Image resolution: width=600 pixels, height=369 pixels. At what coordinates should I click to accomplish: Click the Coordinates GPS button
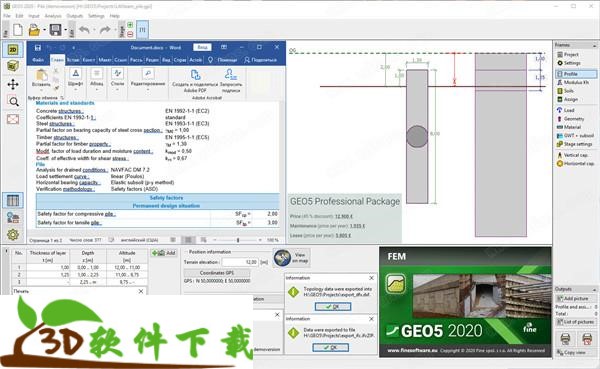(x=217, y=273)
